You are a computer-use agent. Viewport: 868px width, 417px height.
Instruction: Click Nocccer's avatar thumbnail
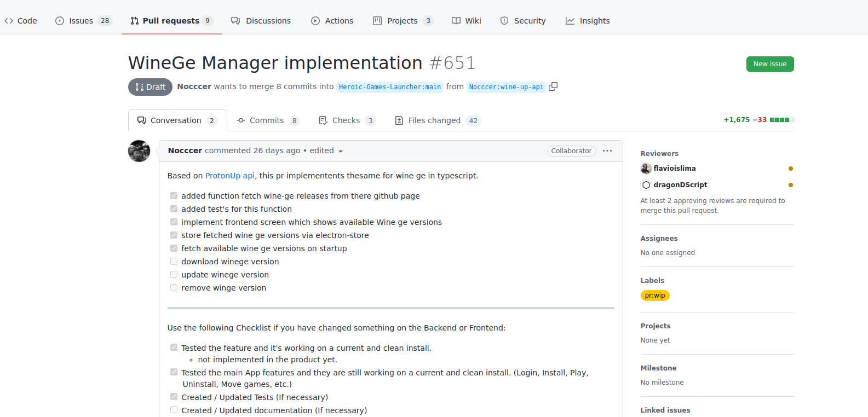139,151
